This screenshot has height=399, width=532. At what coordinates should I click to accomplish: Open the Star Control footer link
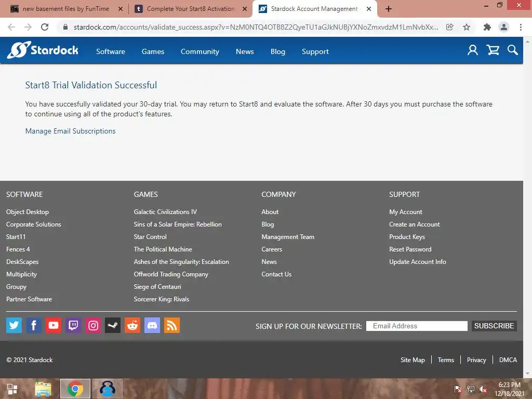[x=150, y=237]
